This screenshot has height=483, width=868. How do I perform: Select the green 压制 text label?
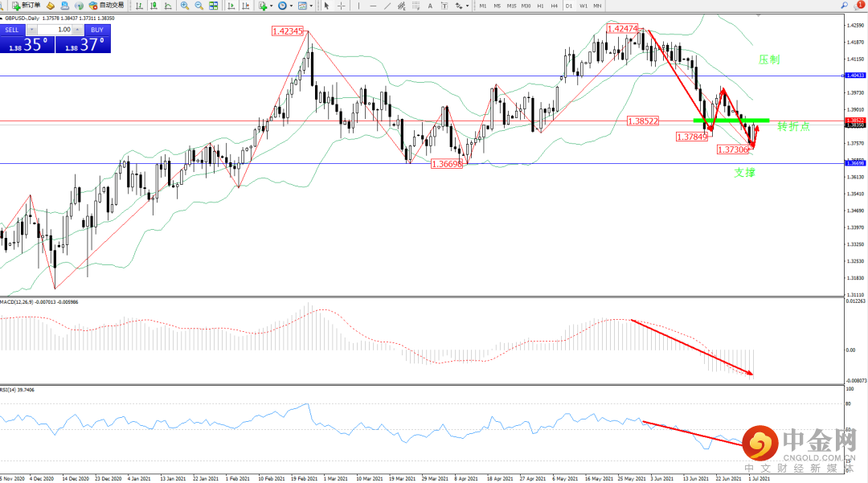[769, 59]
